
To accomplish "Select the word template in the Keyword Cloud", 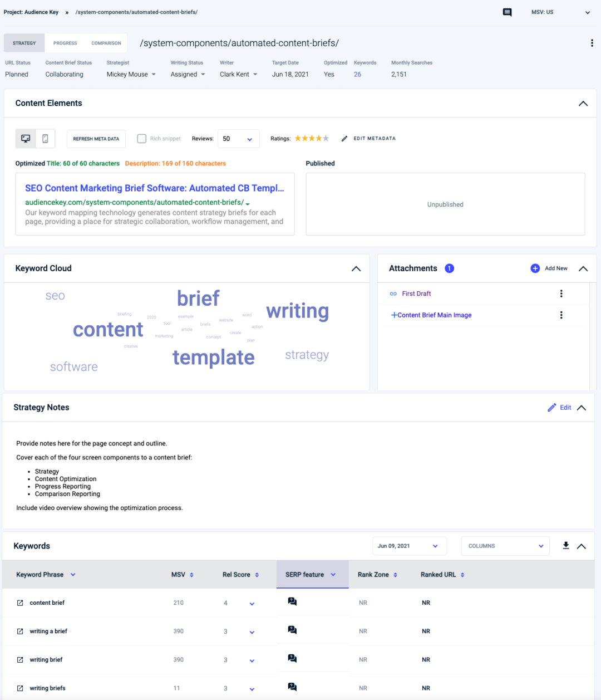I will pyautogui.click(x=214, y=357).
